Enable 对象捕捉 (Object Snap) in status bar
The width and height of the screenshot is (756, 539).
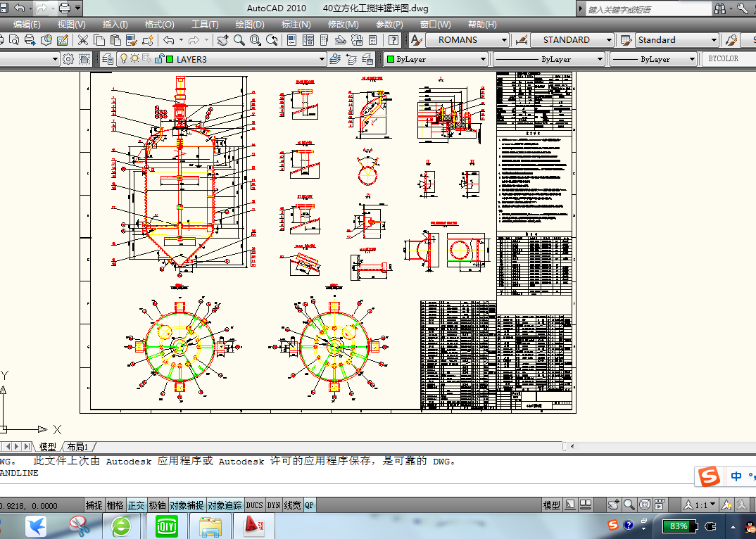(187, 505)
